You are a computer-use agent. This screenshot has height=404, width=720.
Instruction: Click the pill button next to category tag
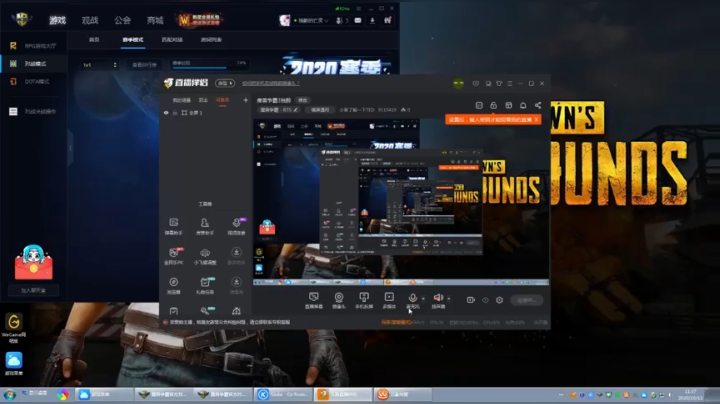320,110
